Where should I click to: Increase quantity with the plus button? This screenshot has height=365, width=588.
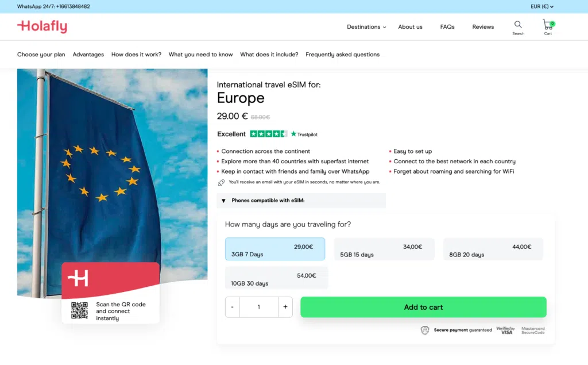pyautogui.click(x=285, y=307)
